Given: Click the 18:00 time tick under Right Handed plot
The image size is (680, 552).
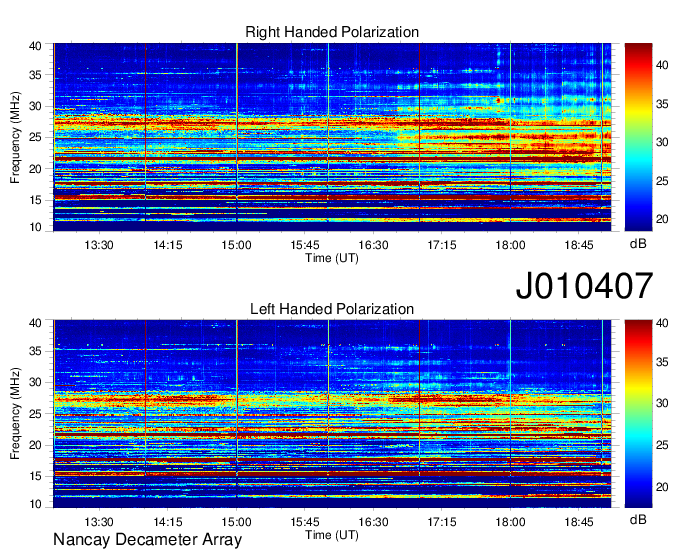Looking at the screenshot, I should pos(510,245).
